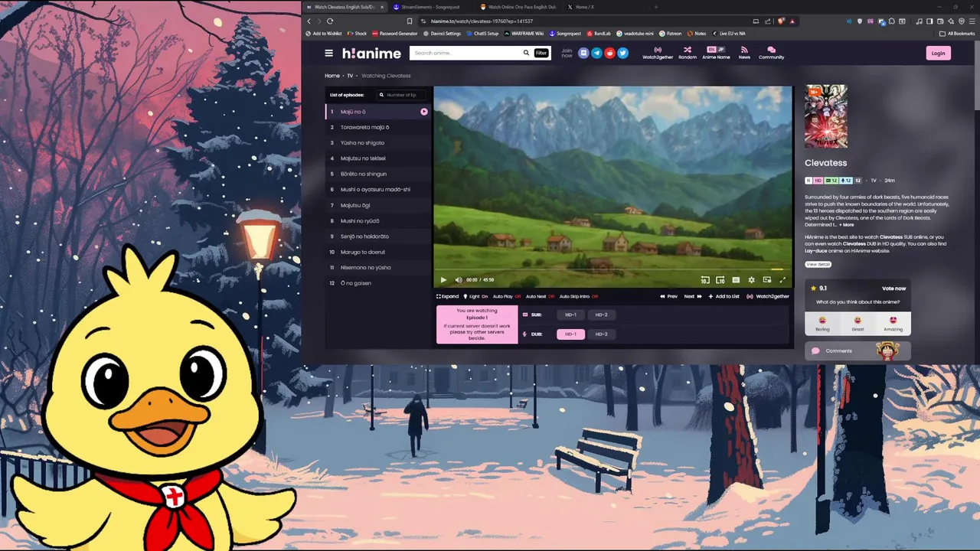Open the Community section

click(x=771, y=53)
